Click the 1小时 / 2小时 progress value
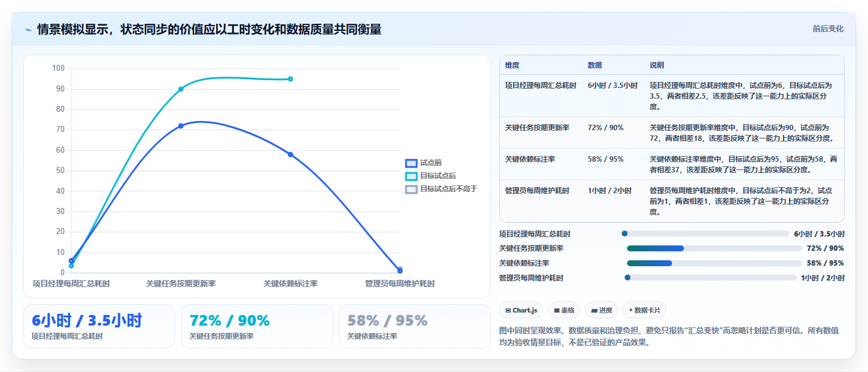Screen dimensions: 868x372 point(822,278)
